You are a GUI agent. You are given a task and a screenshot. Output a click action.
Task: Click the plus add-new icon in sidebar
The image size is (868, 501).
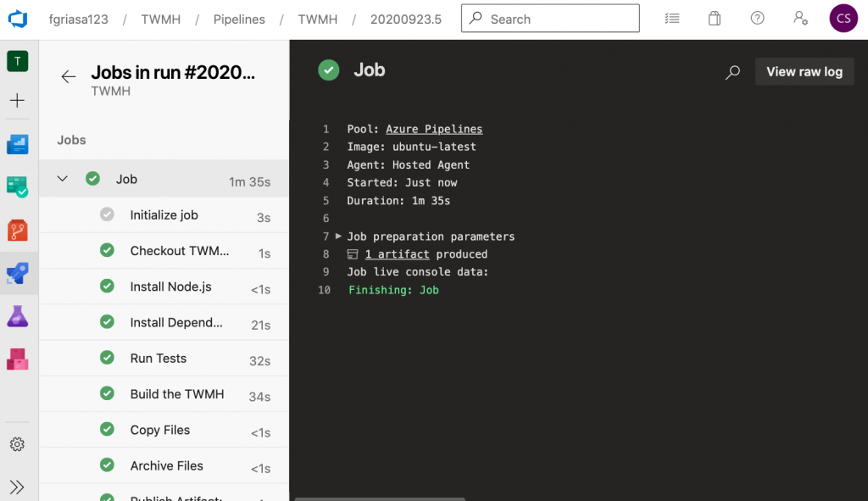click(x=18, y=100)
